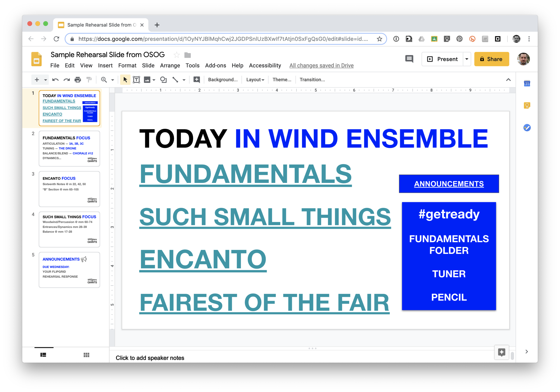Open the Tools menu
Viewport: 560px width, 392px height.
(x=192, y=66)
